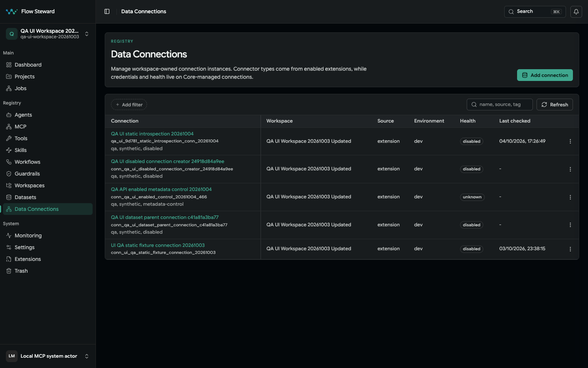The height and width of the screenshot is (368, 588).
Task: Go to Dashboard page
Action: click(x=48, y=65)
